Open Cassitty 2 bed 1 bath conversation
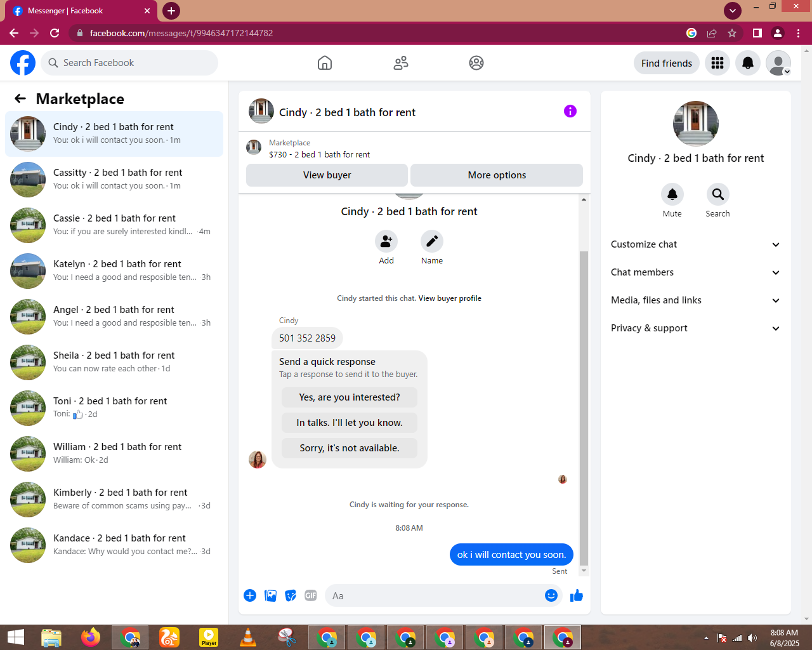 pos(114,180)
